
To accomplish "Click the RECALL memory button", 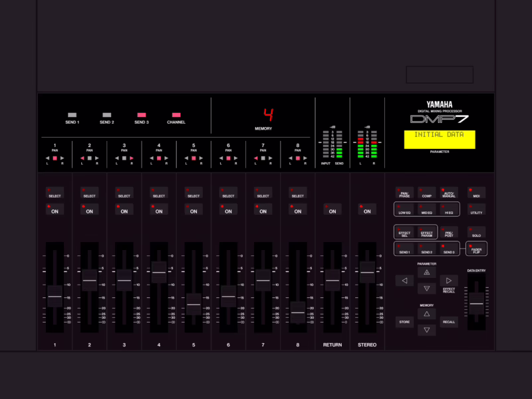I will 449,322.
